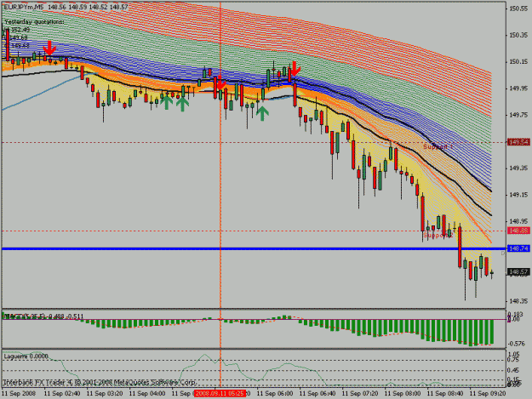The height and width of the screenshot is (399, 532).
Task: Click the 11 Sep 2008 time label
Action: pyautogui.click(x=19, y=393)
